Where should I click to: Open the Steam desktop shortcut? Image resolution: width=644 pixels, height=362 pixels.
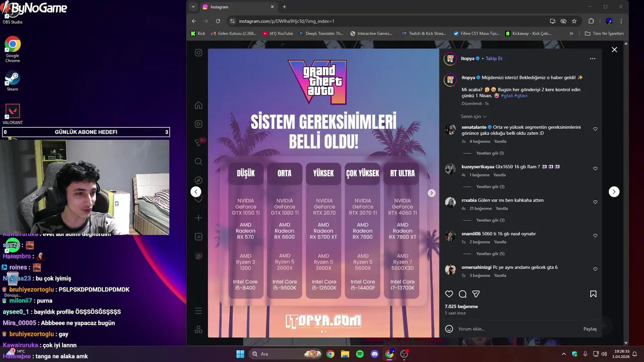point(13,81)
